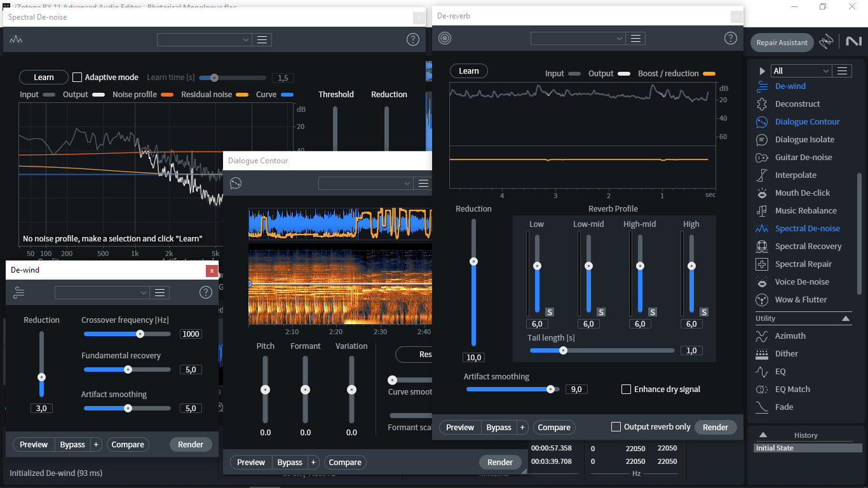Screen dimensions: 868x488
Task: Open the All module filter dropdown
Action: 801,71
